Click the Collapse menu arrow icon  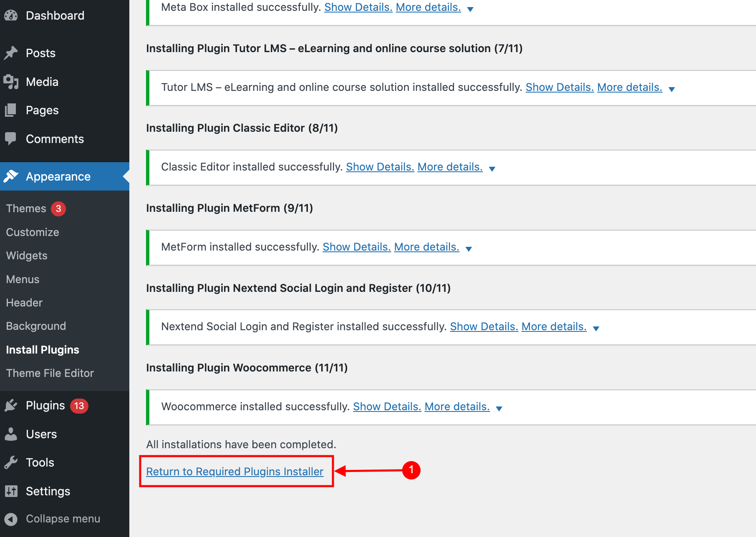coord(11,519)
